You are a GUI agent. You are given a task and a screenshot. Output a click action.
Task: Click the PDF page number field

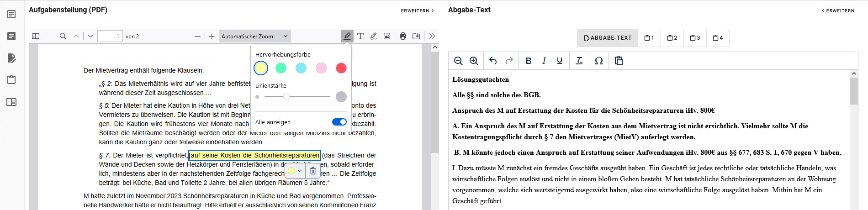click(110, 37)
